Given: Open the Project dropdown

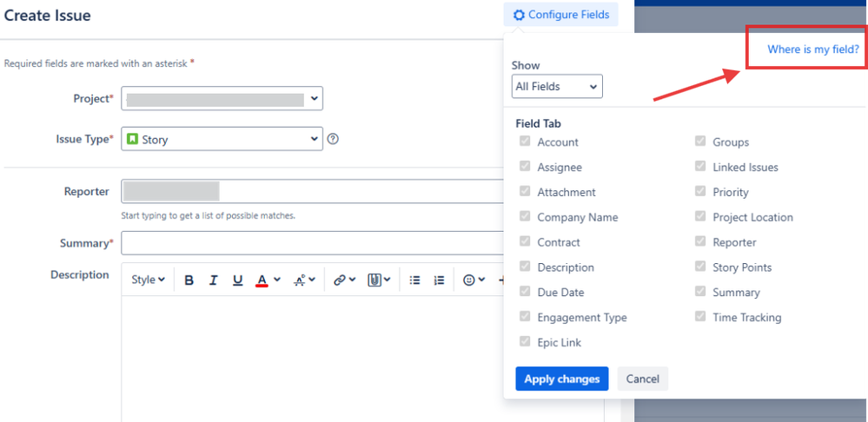Looking at the screenshot, I should (x=222, y=98).
